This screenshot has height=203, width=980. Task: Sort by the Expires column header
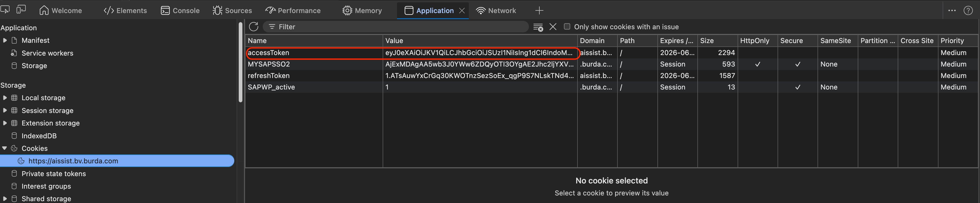(677, 41)
